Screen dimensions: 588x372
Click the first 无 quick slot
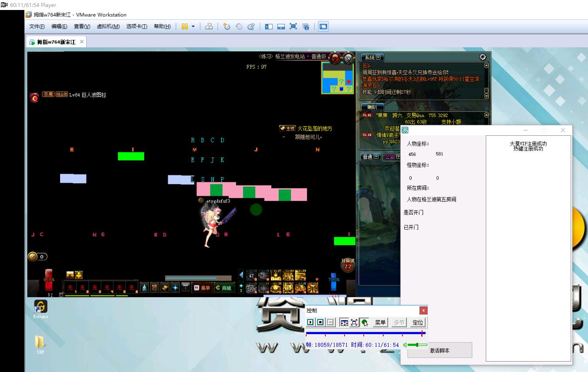(x=70, y=288)
